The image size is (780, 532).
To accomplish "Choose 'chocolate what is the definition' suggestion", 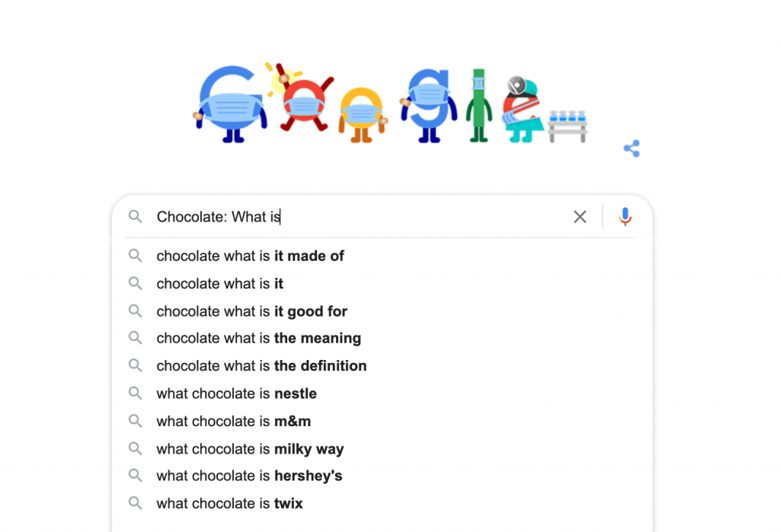I will coord(261,365).
